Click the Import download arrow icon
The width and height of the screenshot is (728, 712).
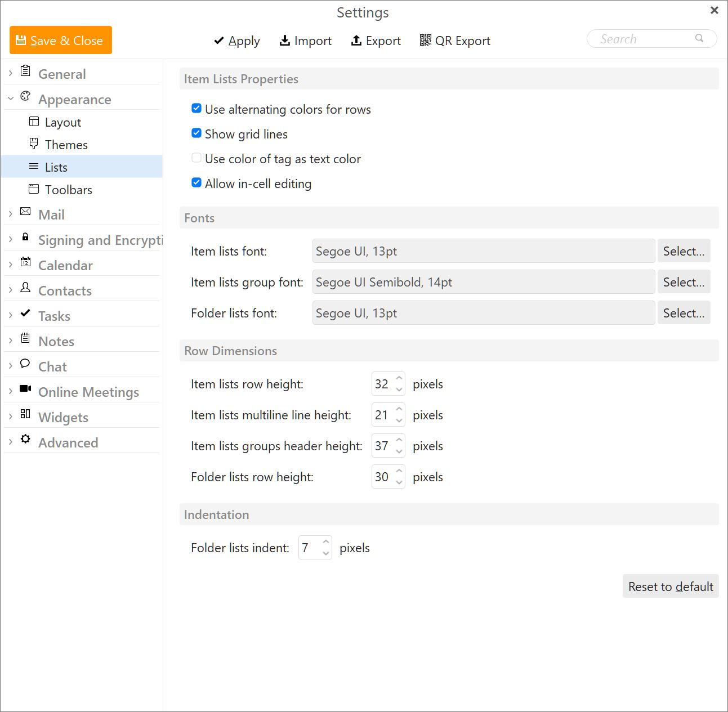tap(285, 40)
